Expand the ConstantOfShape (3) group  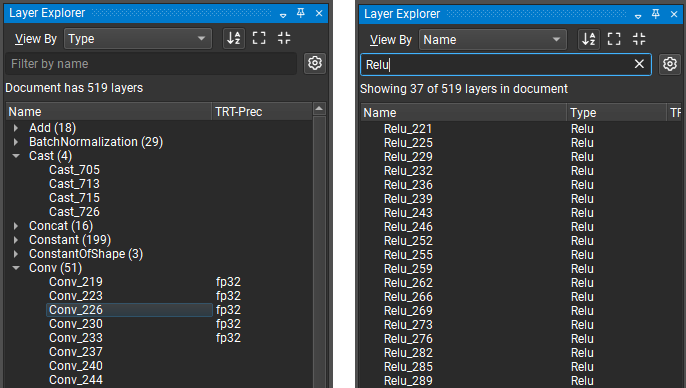(x=16, y=254)
